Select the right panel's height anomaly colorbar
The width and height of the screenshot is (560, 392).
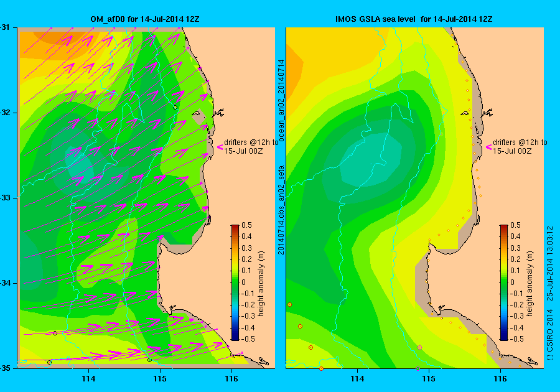(503, 282)
